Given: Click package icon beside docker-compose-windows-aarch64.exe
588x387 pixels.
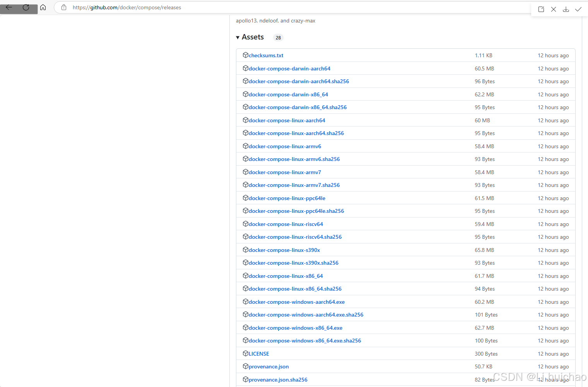Looking at the screenshot, I should click(245, 301).
